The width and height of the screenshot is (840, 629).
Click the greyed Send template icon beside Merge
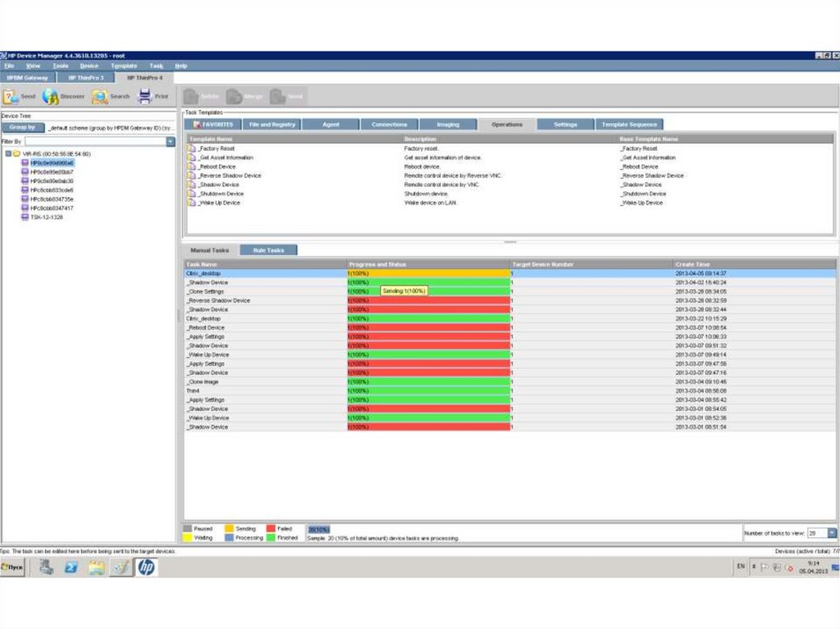pos(277,97)
